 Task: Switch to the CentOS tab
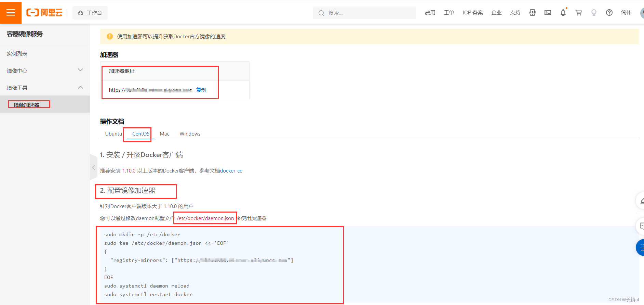[141, 134]
